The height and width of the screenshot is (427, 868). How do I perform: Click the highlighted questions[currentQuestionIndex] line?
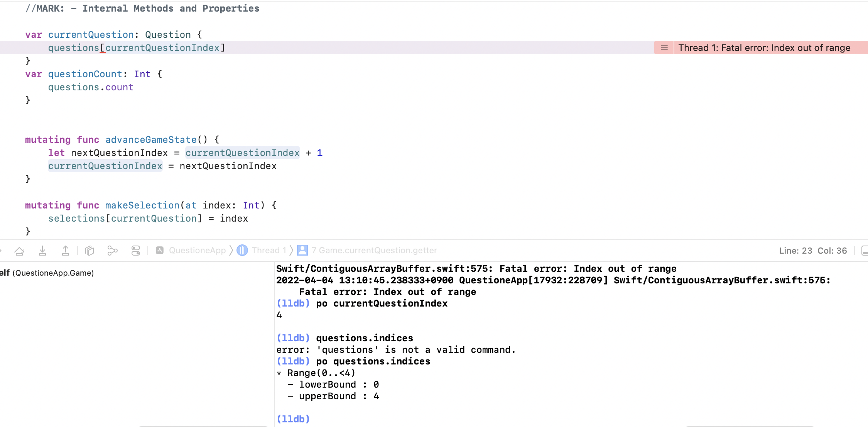[136, 48]
